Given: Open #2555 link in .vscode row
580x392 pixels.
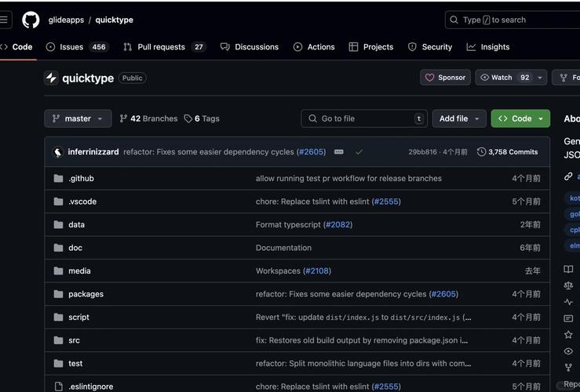Looking at the screenshot, I should coord(387,201).
